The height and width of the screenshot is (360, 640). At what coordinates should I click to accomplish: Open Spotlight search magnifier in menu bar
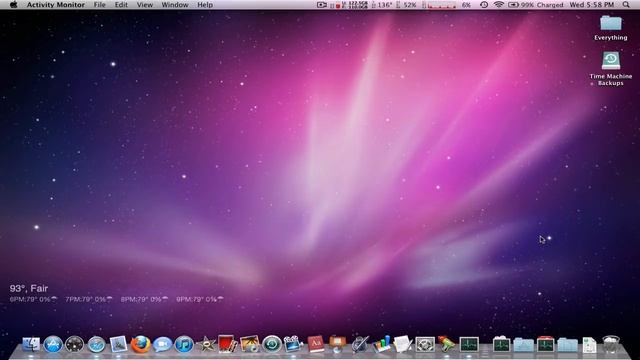pyautogui.click(x=626, y=5)
